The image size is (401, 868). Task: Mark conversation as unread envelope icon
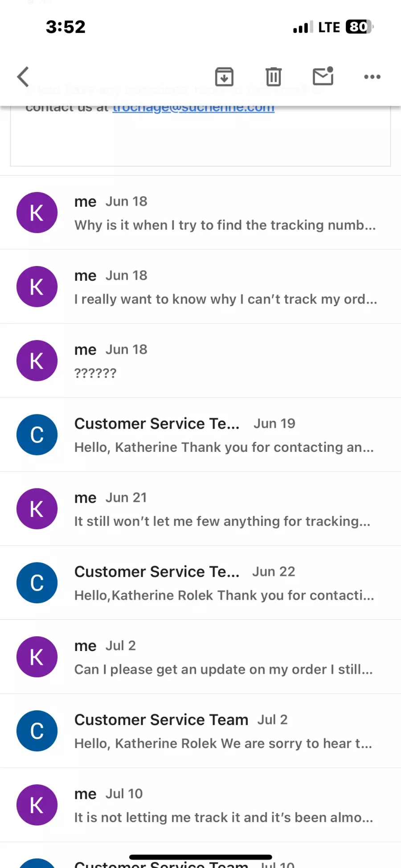[323, 76]
